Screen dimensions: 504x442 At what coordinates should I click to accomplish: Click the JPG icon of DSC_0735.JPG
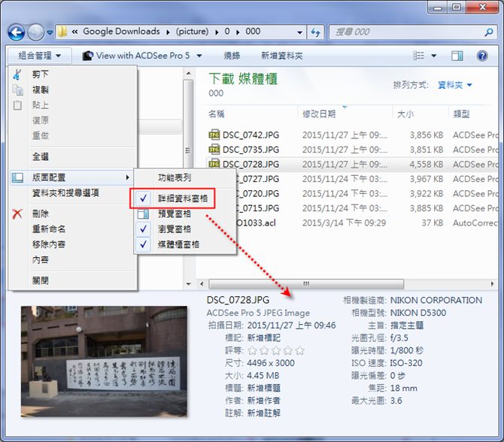point(214,150)
